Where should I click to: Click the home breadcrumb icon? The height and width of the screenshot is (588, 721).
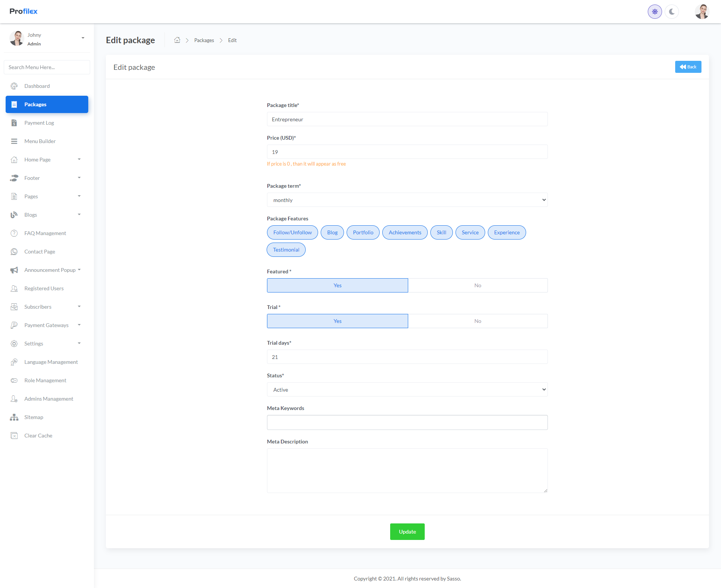177,40
